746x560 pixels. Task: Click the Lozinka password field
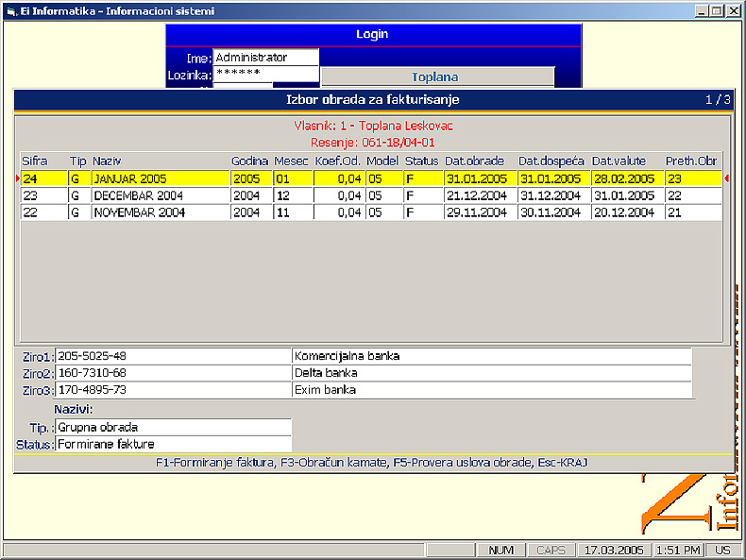pos(265,74)
